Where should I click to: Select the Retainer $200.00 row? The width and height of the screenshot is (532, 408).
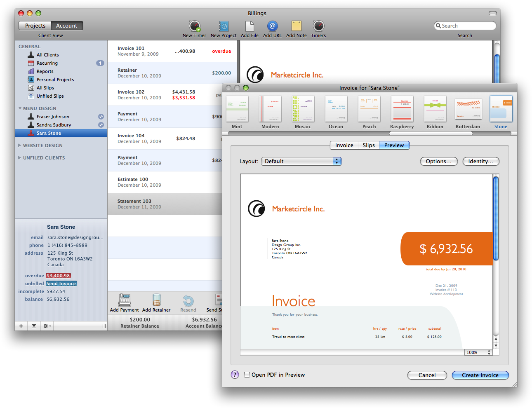pyautogui.click(x=172, y=73)
